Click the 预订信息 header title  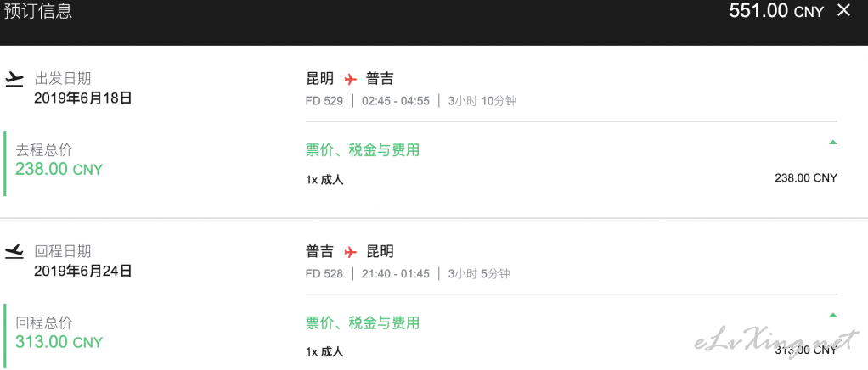[38, 11]
